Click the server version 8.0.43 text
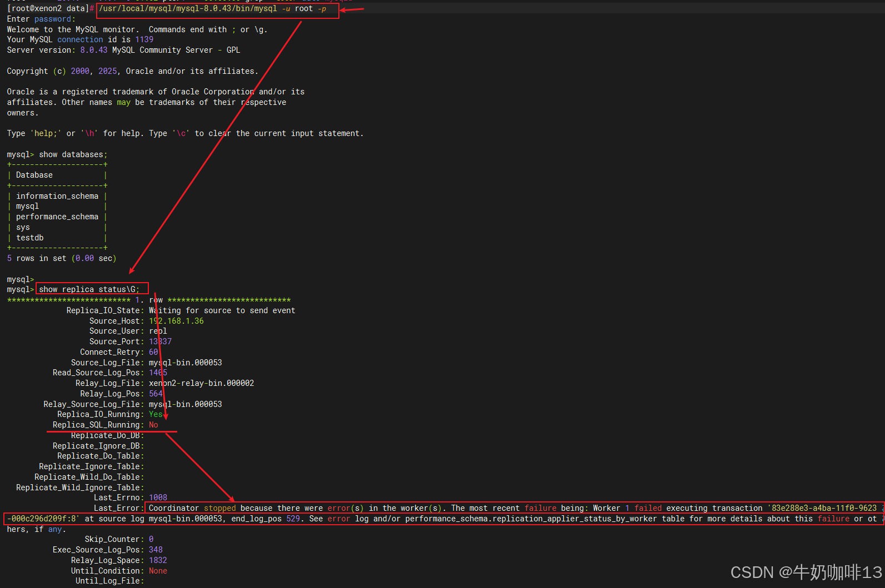Image resolution: width=885 pixels, height=588 pixels. pyautogui.click(x=94, y=51)
